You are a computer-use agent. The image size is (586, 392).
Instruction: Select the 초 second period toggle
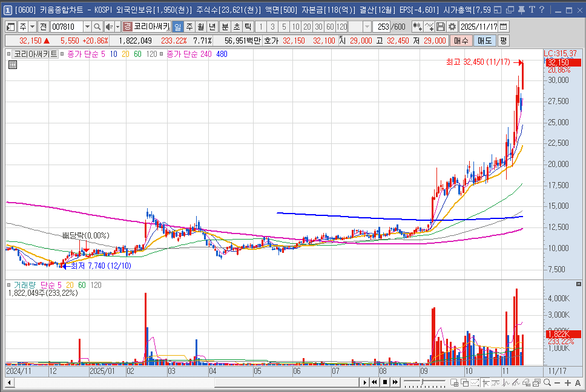[237, 27]
